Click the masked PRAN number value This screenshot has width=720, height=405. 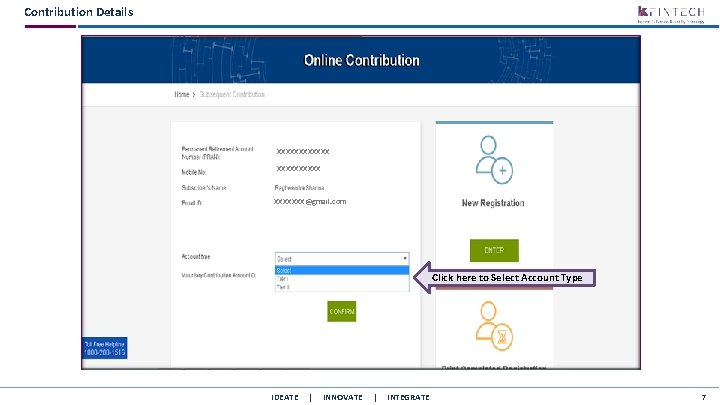coord(303,151)
